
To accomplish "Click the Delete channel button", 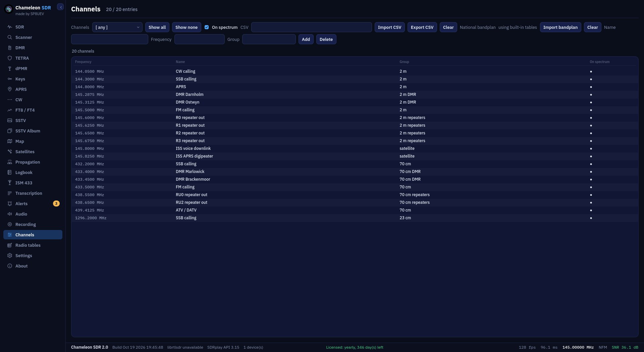I will (x=326, y=39).
